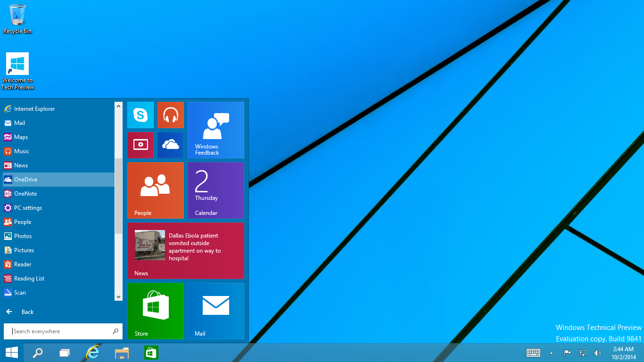The width and height of the screenshot is (644, 362).
Task: Open the Music headphones tile
Action: tap(171, 115)
